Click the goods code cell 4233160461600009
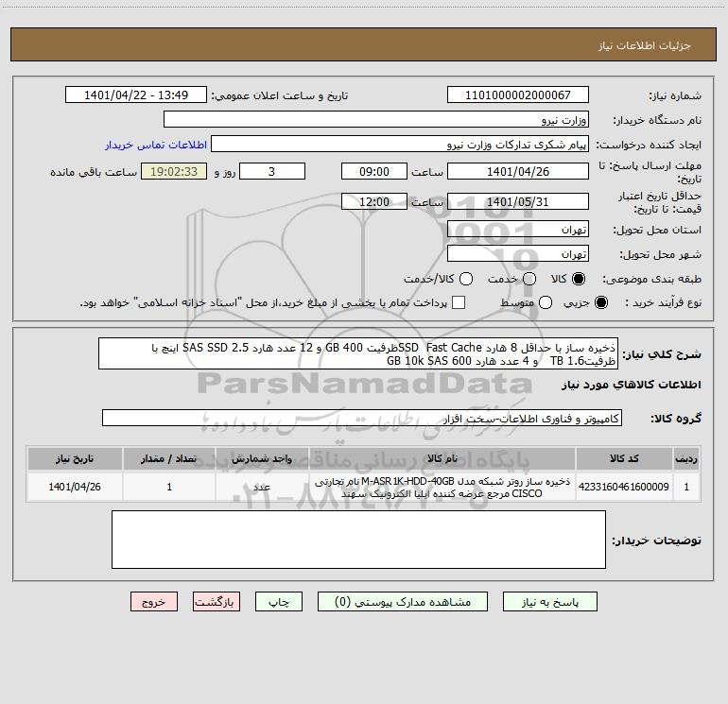The image size is (728, 704). (624, 487)
